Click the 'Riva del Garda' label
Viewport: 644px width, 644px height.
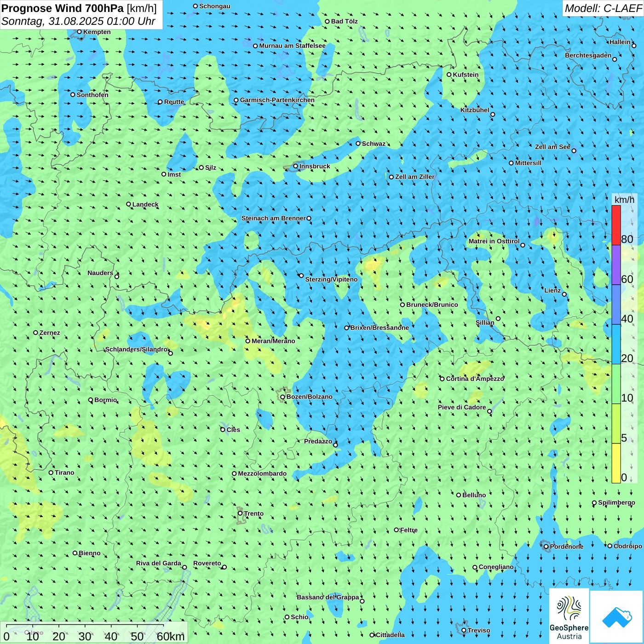click(x=159, y=563)
